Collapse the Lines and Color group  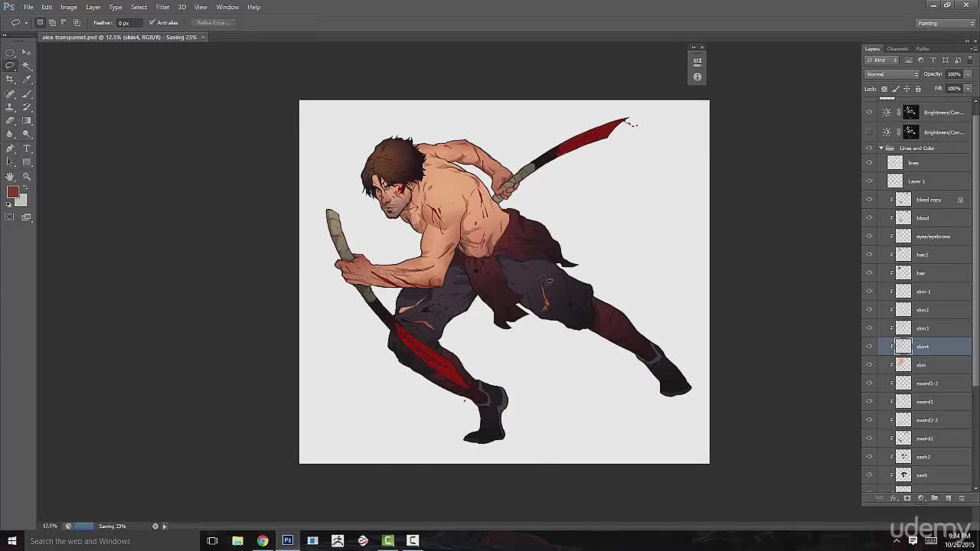[x=881, y=148]
